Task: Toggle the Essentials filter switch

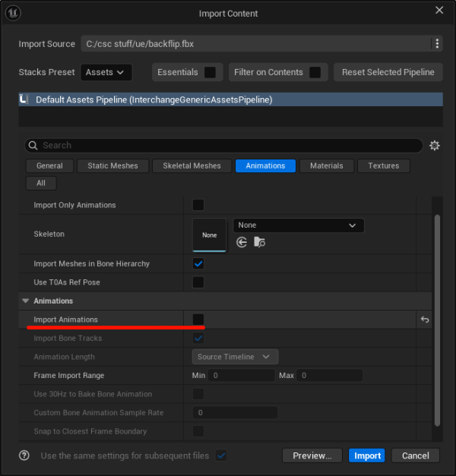Action: [210, 72]
